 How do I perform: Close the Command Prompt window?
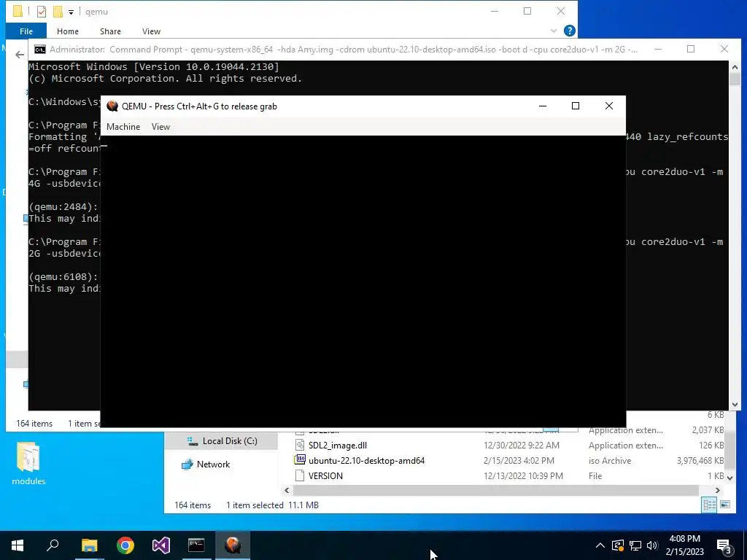(x=724, y=49)
